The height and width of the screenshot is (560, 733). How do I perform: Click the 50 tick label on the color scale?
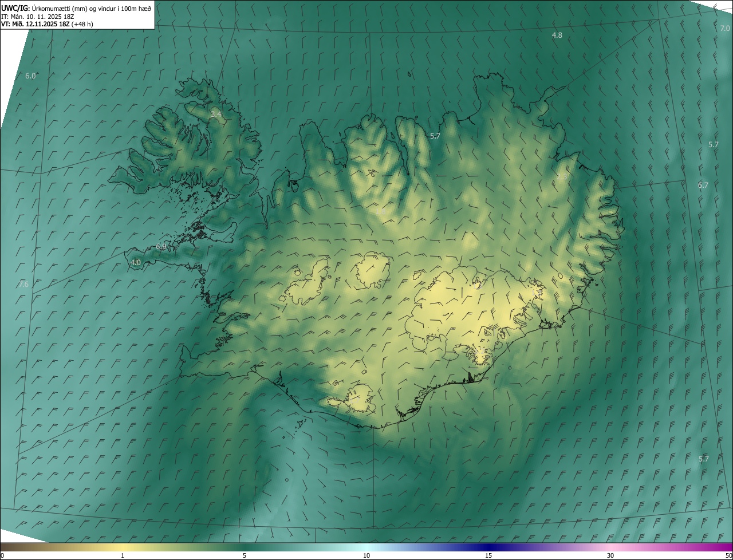coord(728,555)
